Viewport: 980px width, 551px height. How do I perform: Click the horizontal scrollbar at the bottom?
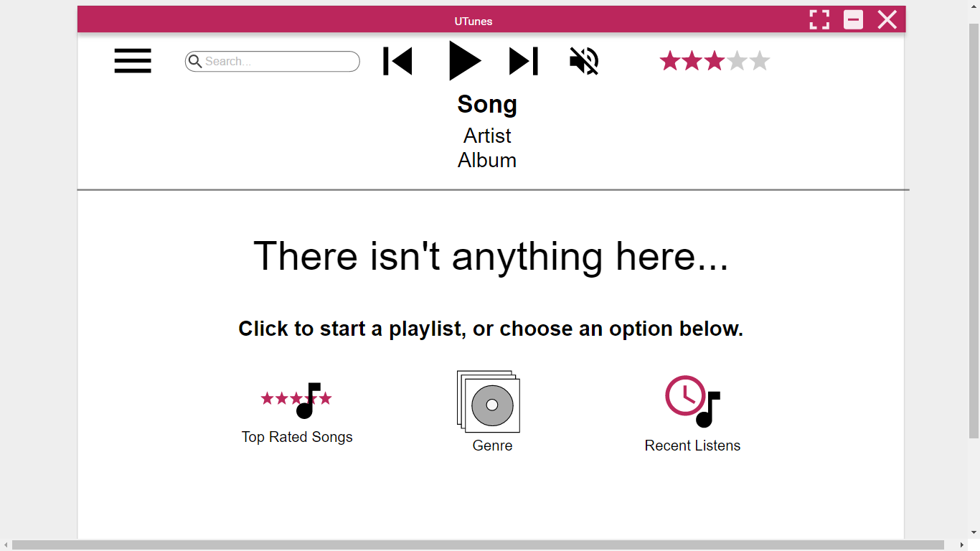click(x=478, y=545)
